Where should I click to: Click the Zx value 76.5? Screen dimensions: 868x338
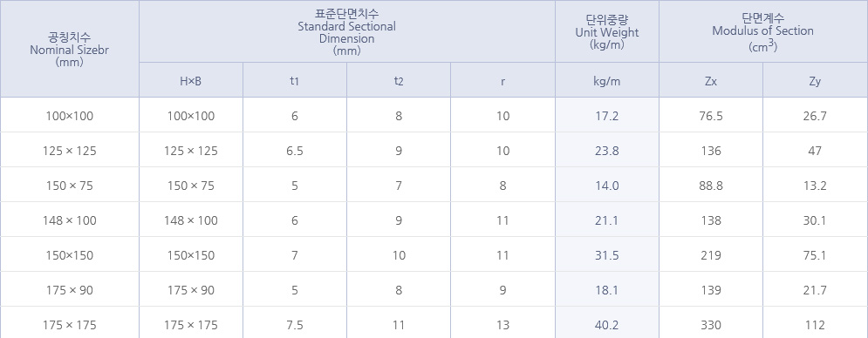point(711,115)
